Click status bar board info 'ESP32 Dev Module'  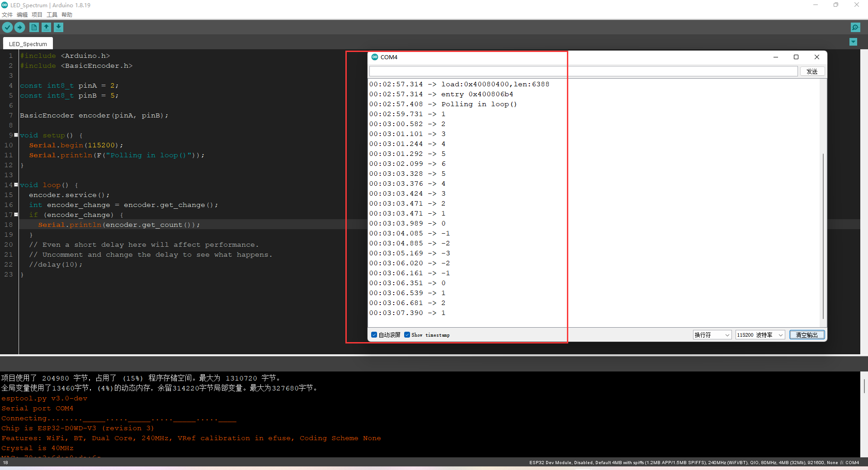[x=550, y=463]
